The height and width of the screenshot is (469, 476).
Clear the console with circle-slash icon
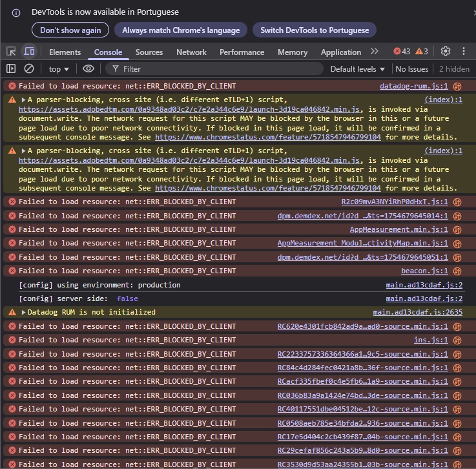pos(29,69)
